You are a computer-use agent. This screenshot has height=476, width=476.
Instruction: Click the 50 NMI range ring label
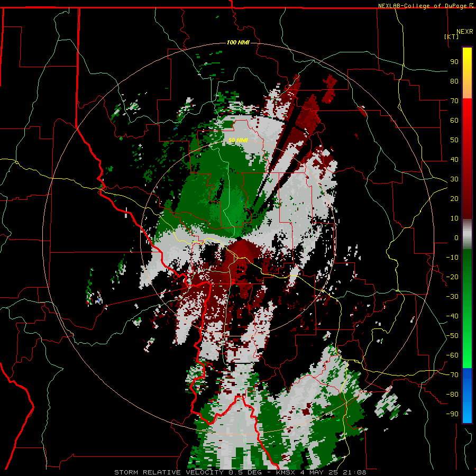point(238,140)
